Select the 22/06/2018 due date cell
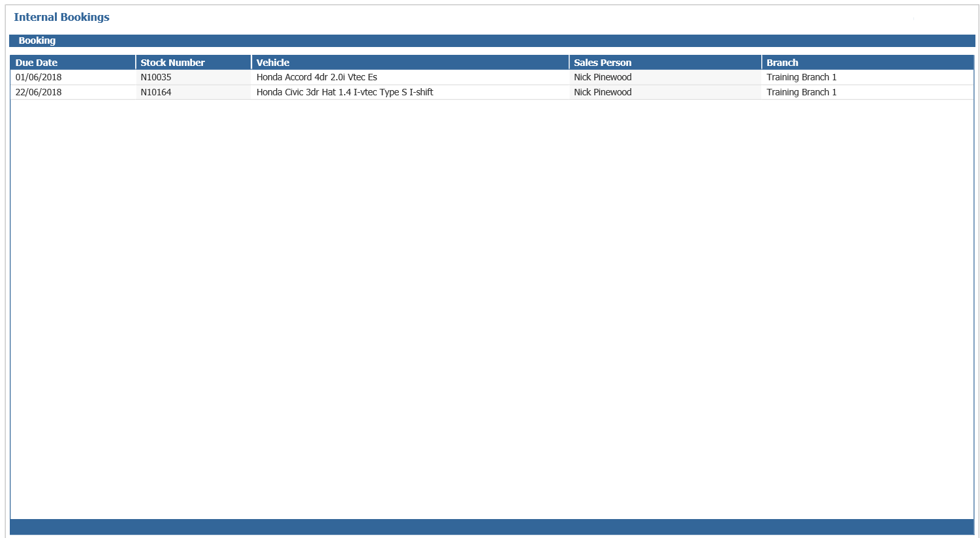The width and height of the screenshot is (980, 538). [x=39, y=92]
